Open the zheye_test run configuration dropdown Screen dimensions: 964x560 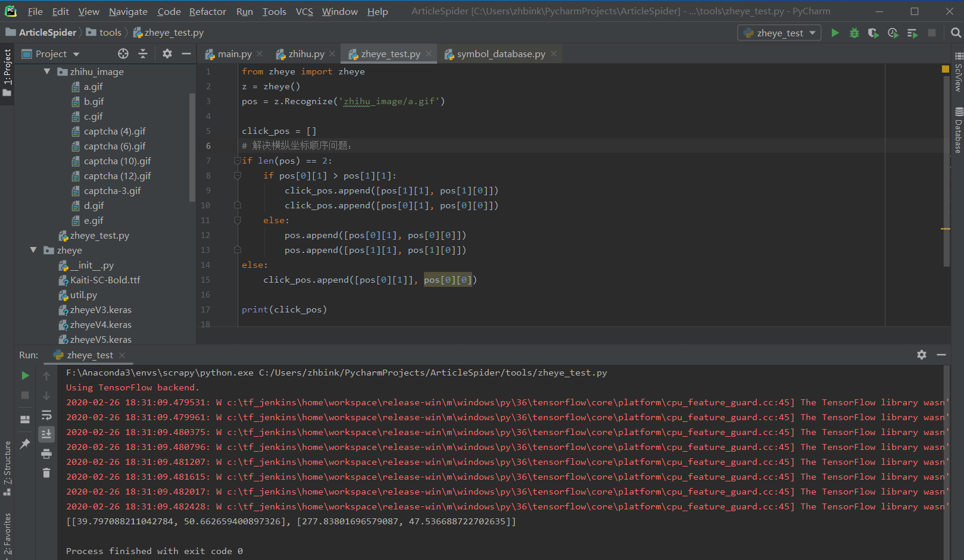point(779,33)
